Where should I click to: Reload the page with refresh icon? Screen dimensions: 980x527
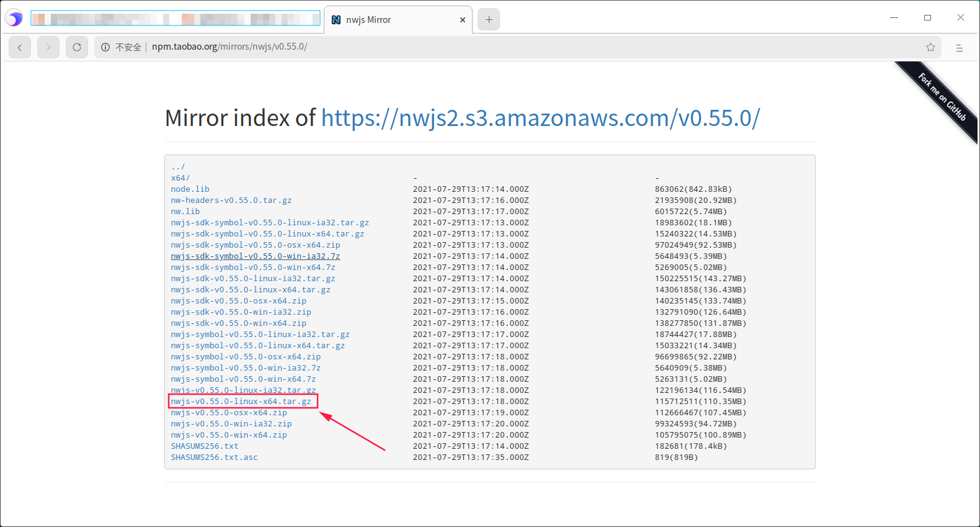coord(77,47)
